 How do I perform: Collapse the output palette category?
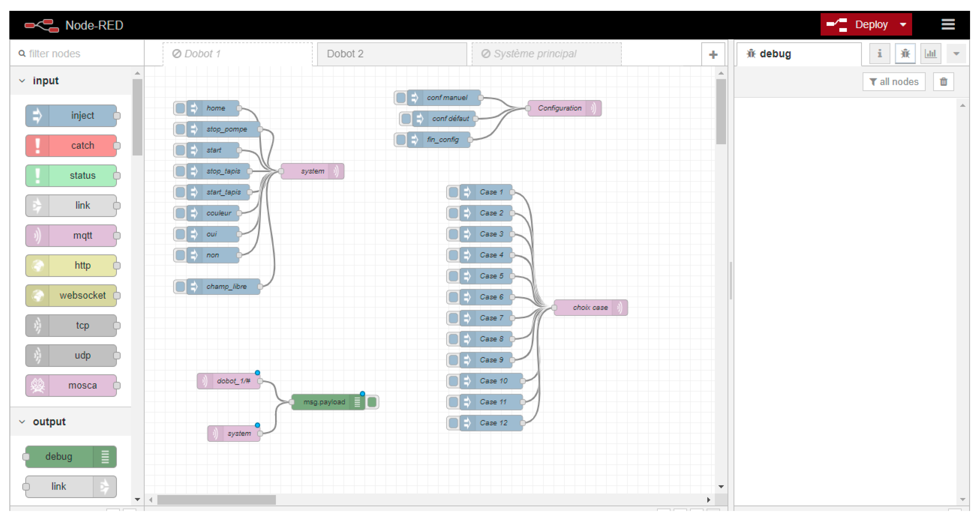tap(22, 422)
